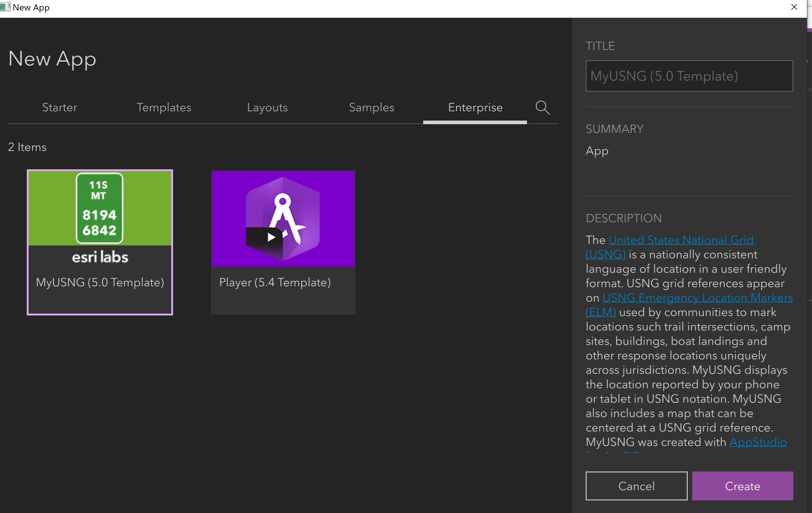Click the New App window icon in title bar
This screenshot has width=812, height=513.
(x=5, y=7)
